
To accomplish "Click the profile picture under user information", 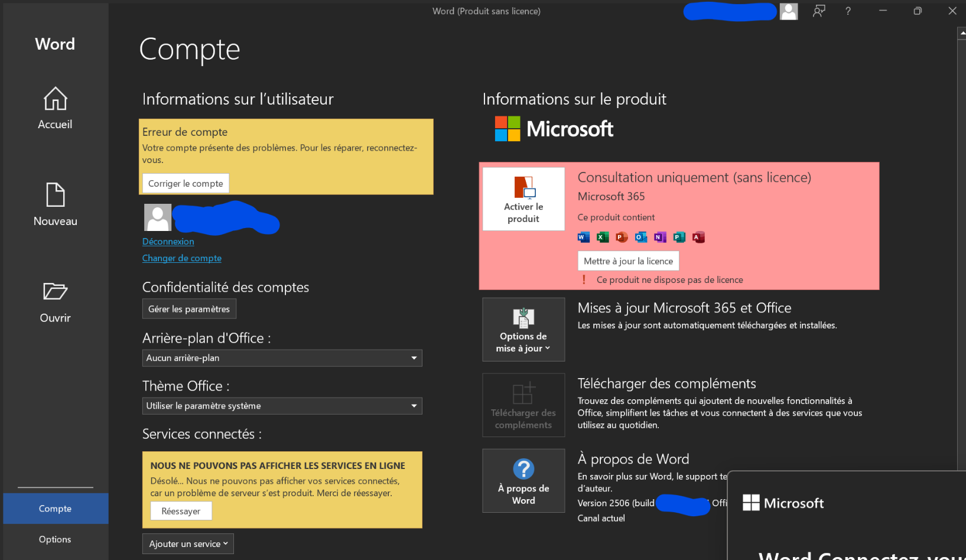I will (158, 217).
